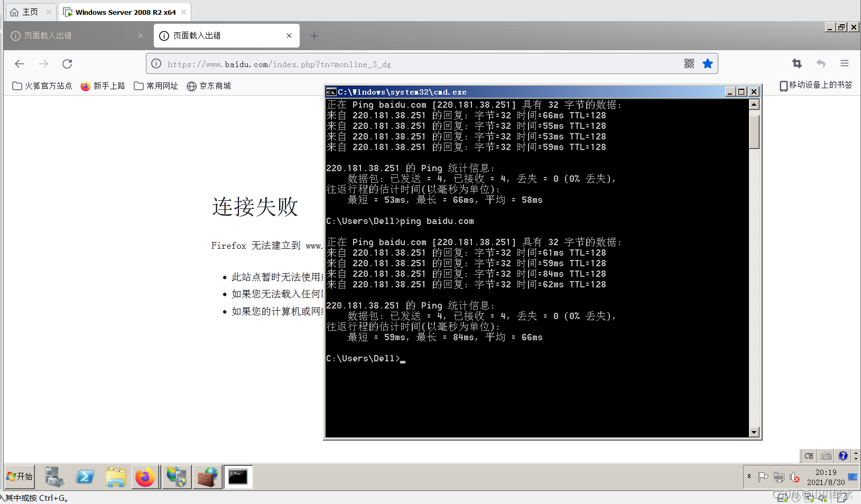Image resolution: width=861 pixels, height=504 pixels.
Task: Open Server Manager taskbar icon
Action: (x=54, y=477)
